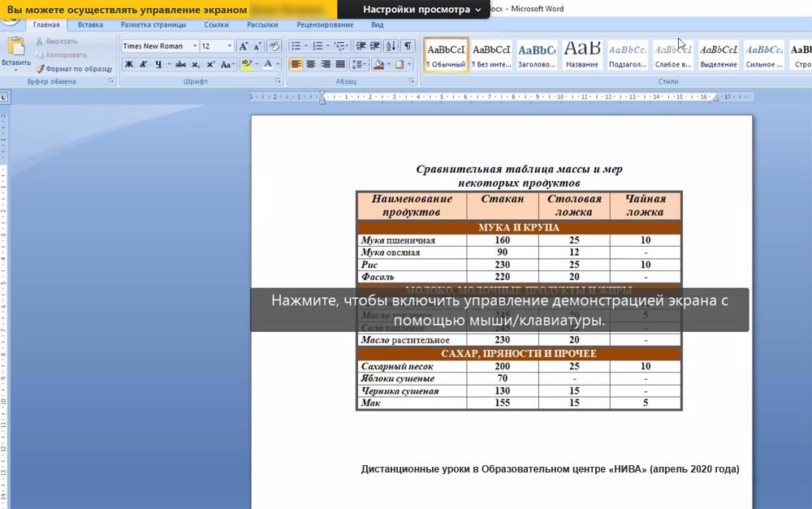This screenshot has width=812, height=509.
Task: Click the tab stop selector at ruler corner
Action: (4, 97)
